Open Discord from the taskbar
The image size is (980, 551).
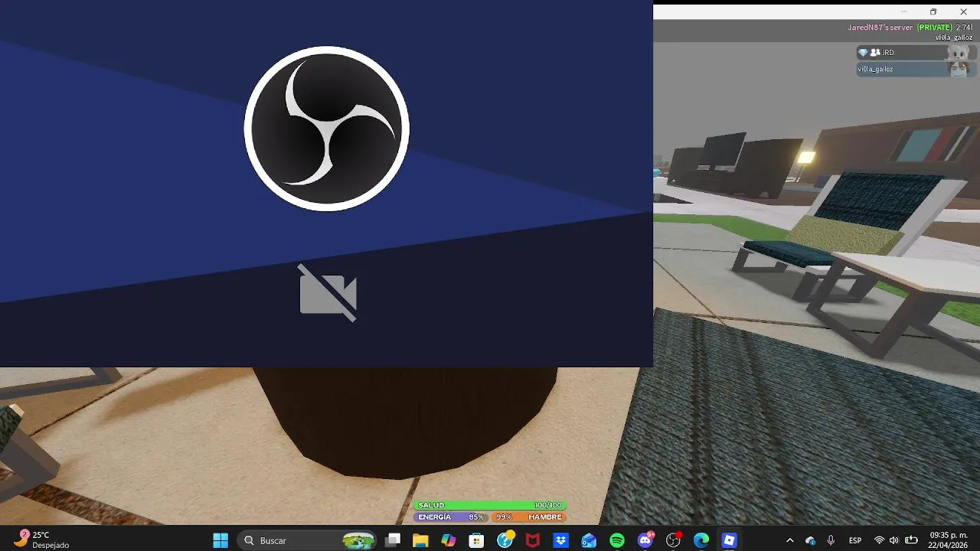(645, 540)
